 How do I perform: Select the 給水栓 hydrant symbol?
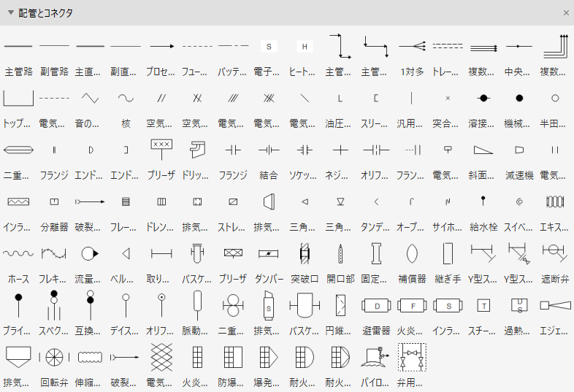(483, 201)
